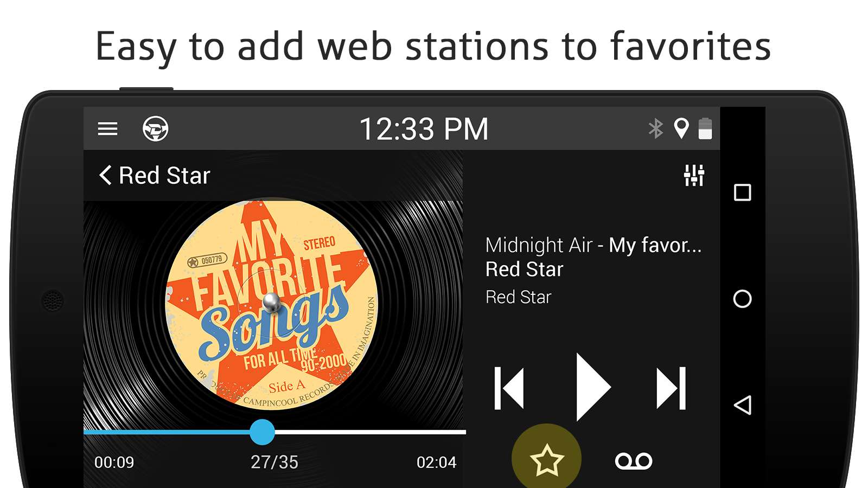Open the equalizer settings icon
The image size is (868, 488).
click(x=694, y=175)
